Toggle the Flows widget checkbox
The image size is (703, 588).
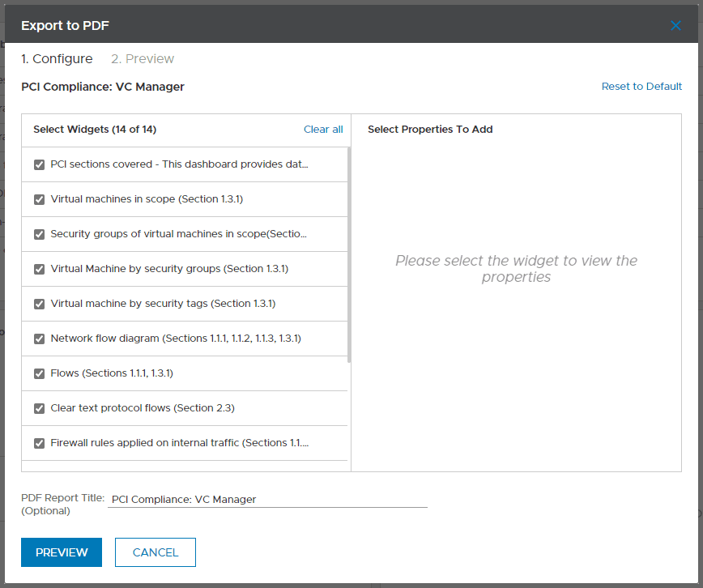tap(39, 374)
